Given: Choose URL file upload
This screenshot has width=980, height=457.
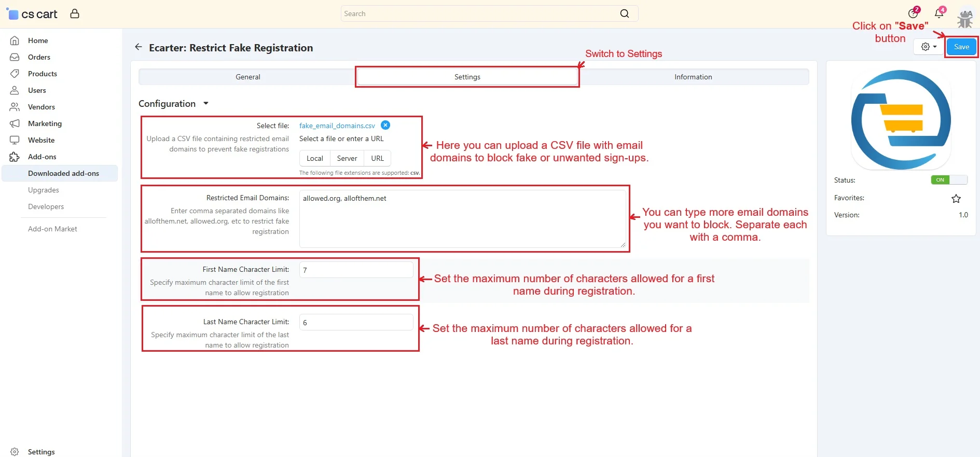Looking at the screenshot, I should 378,158.
